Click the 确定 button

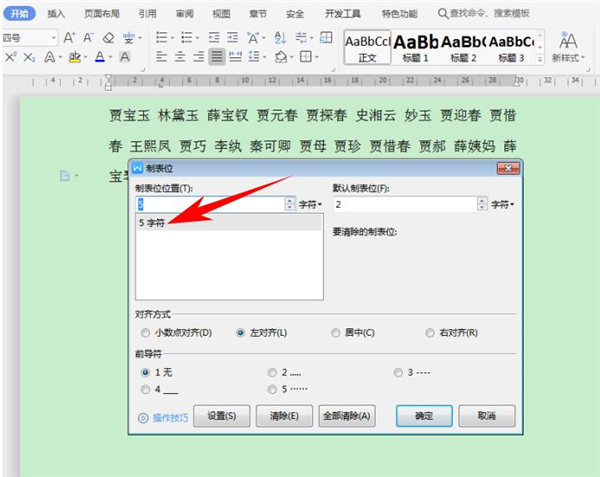(424, 416)
